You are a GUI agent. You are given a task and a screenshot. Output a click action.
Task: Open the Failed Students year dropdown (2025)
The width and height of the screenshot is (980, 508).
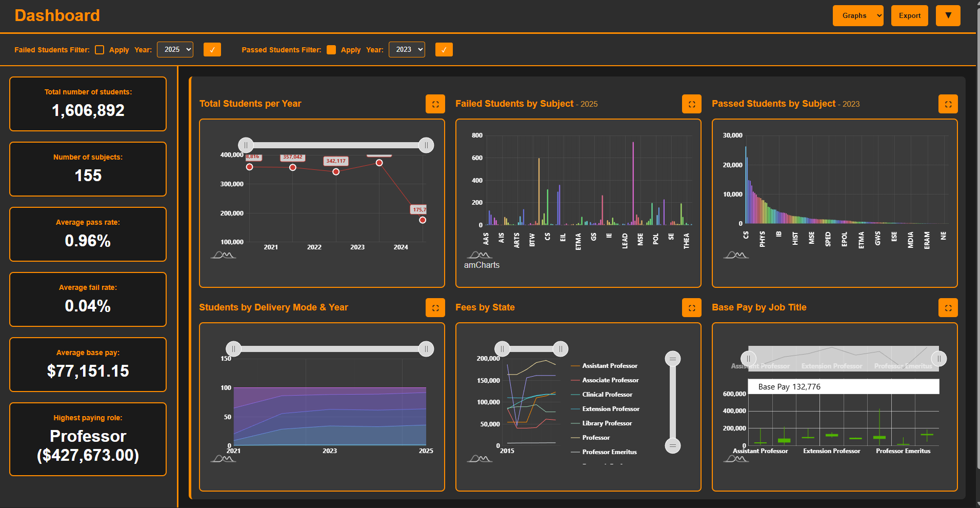pyautogui.click(x=175, y=49)
